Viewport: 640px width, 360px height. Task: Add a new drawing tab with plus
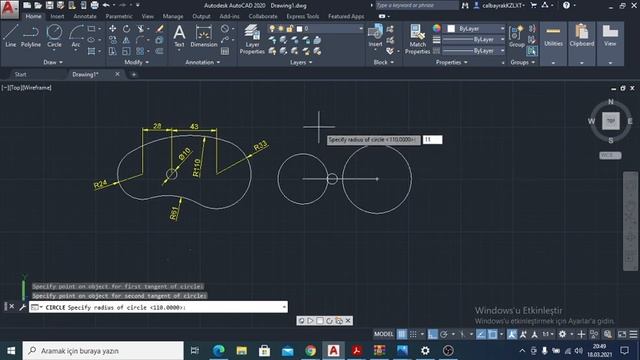[133, 74]
